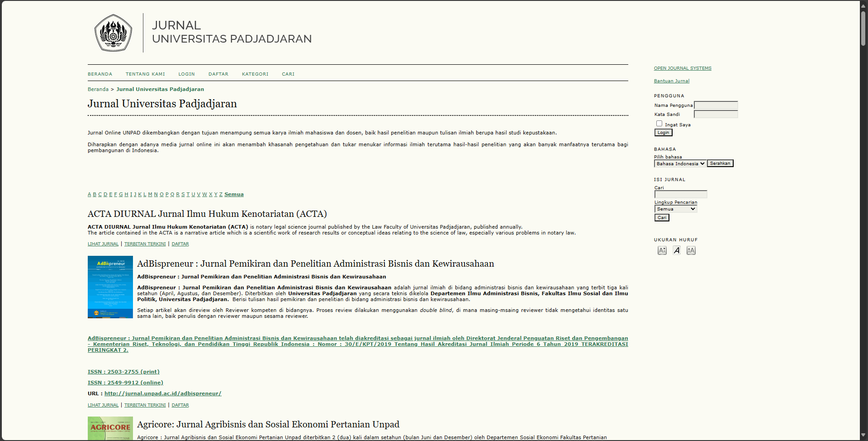Decrease font size with the small-A icon

click(662, 250)
